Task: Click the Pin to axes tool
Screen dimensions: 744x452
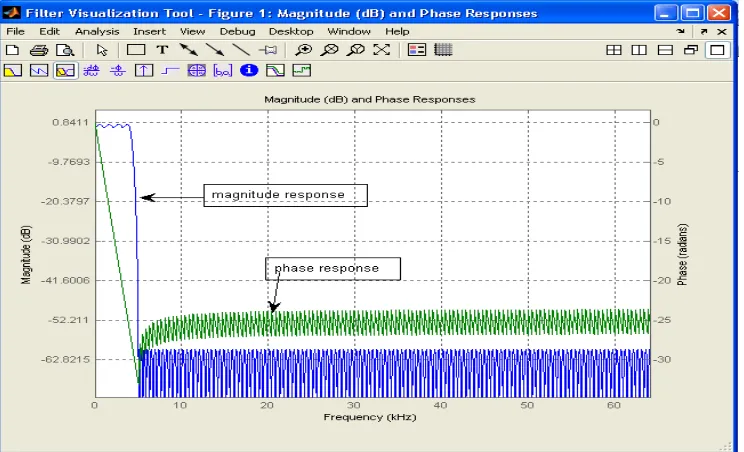Action: click(x=268, y=50)
